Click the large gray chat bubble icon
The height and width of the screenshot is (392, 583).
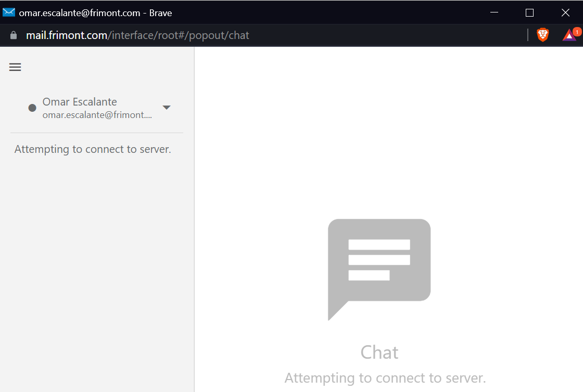point(379,265)
